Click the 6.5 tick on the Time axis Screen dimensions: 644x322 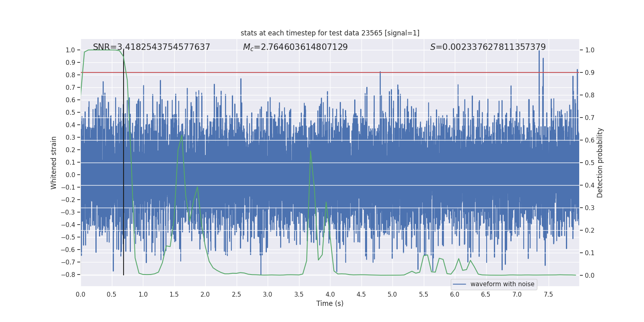tap(486, 294)
